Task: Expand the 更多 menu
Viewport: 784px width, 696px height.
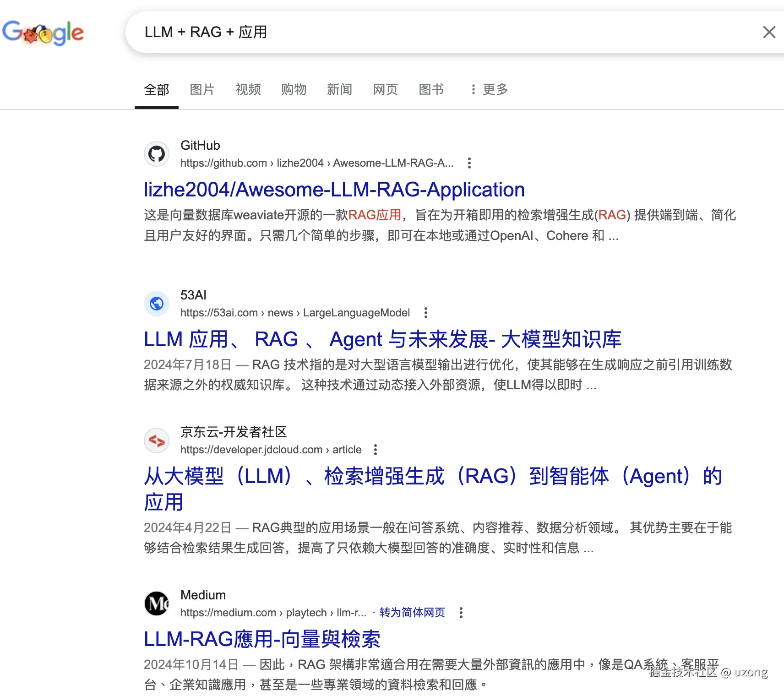Action: (489, 90)
